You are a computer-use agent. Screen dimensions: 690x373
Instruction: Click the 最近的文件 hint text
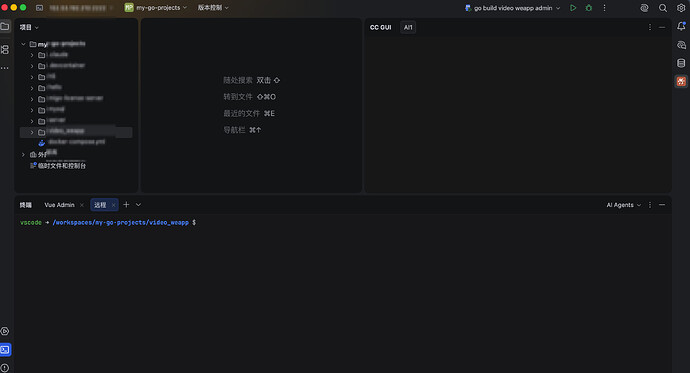241,113
